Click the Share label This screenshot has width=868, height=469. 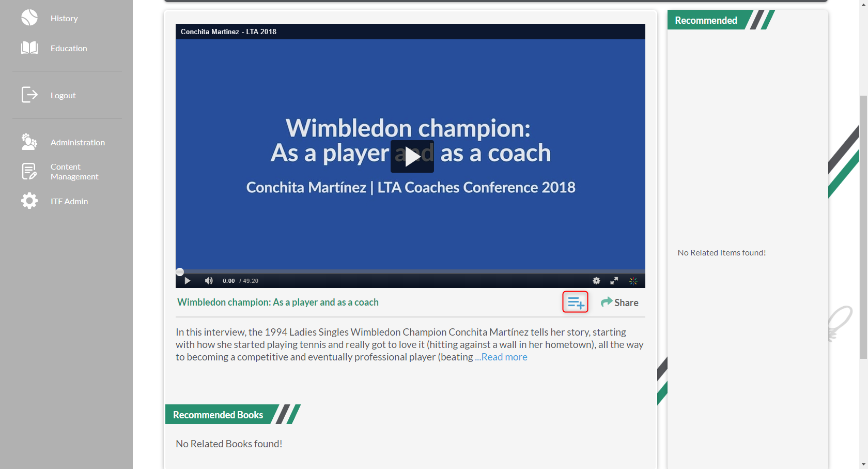[x=626, y=302]
